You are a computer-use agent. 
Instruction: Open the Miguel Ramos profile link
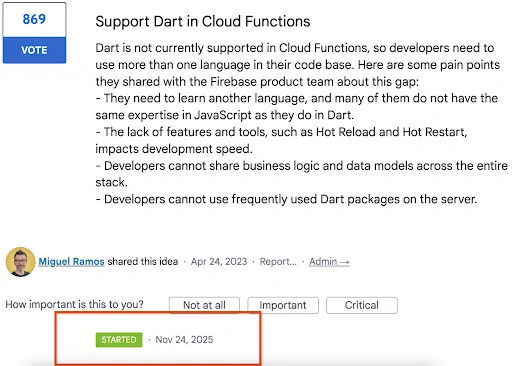(x=71, y=262)
